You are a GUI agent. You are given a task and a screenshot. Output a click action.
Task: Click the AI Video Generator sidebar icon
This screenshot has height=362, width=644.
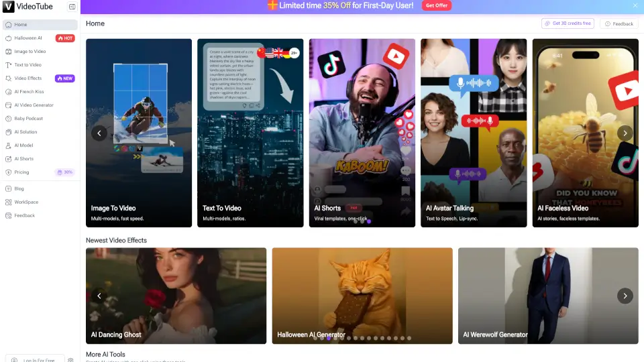[x=8, y=105]
